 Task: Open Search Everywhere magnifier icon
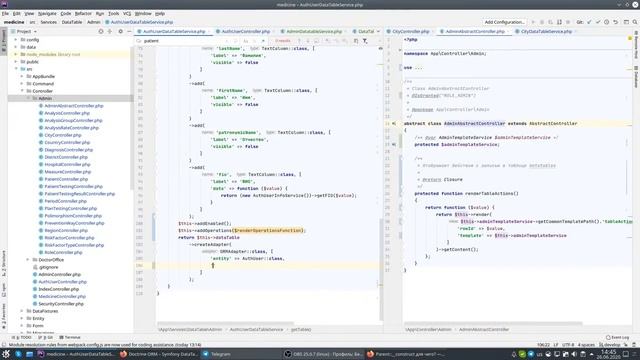(x=635, y=22)
